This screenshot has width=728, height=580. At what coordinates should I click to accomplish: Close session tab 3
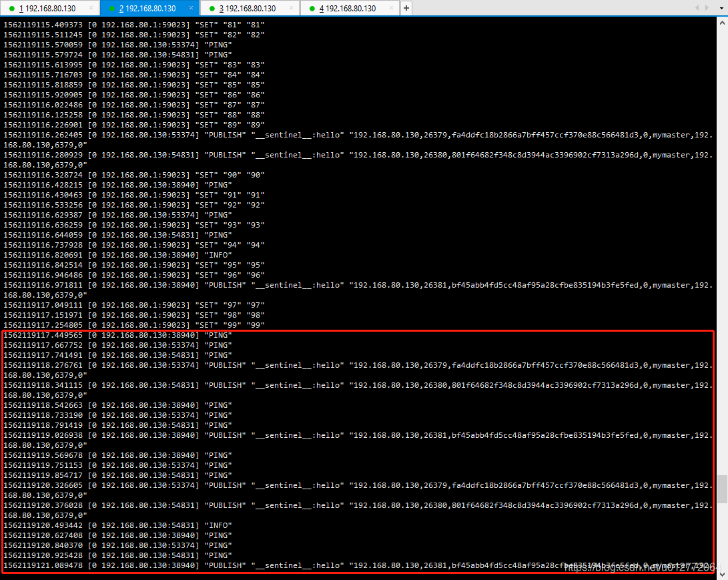tap(291, 8)
